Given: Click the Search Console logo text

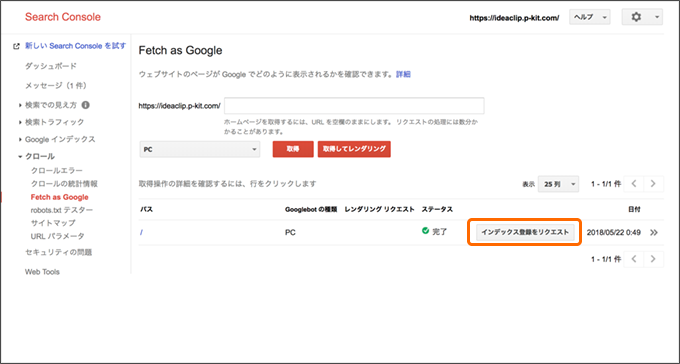Looking at the screenshot, I should (x=62, y=17).
